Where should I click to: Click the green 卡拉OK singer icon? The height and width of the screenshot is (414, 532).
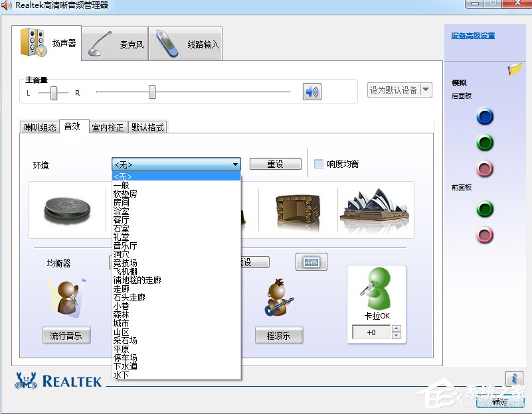pyautogui.click(x=377, y=291)
